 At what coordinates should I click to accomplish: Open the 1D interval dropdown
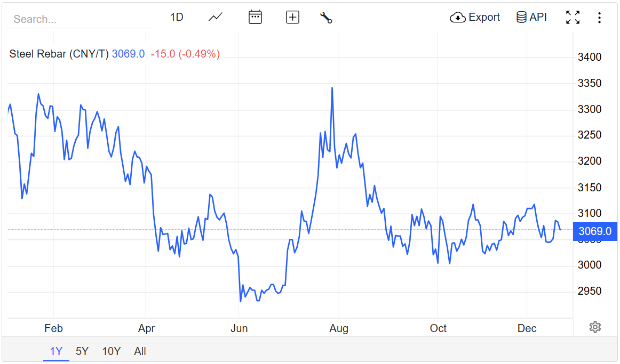(177, 17)
